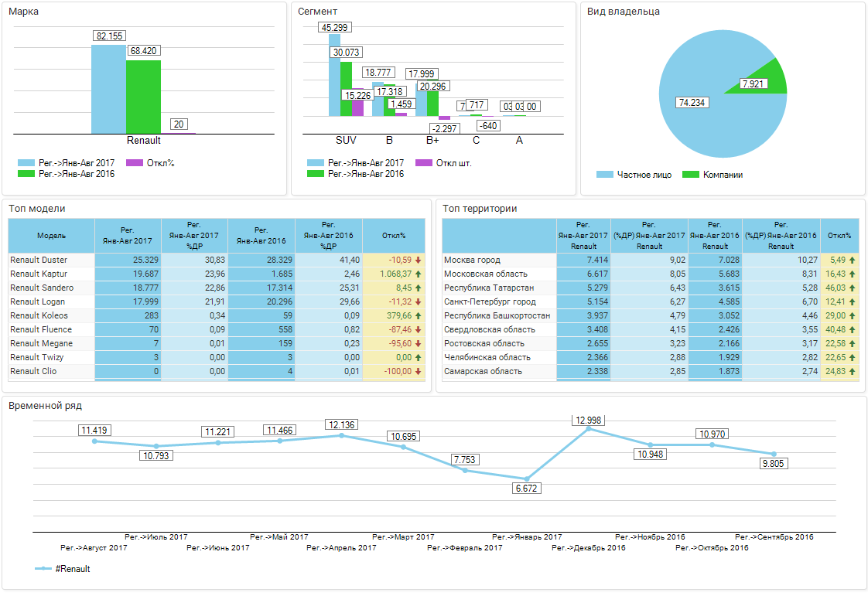Click 12.136 April 2017 point label
Screen dimensions: 868x613
[x=342, y=425]
